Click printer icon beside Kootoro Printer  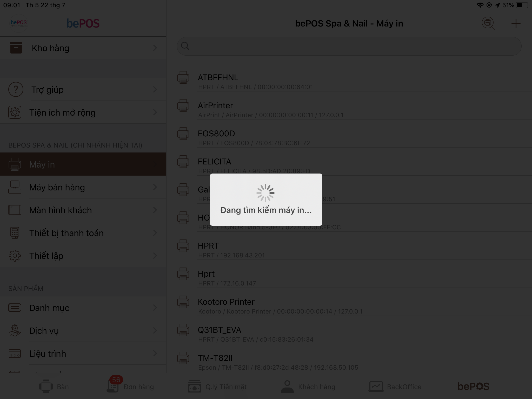[183, 302]
